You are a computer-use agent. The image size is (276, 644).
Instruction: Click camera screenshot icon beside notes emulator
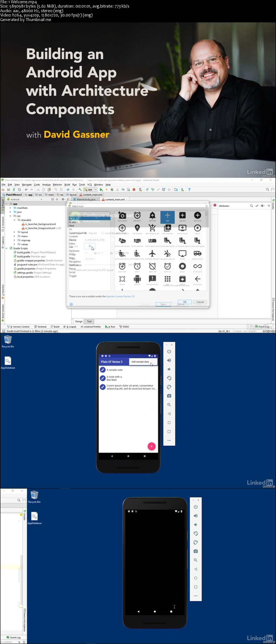[169, 396]
